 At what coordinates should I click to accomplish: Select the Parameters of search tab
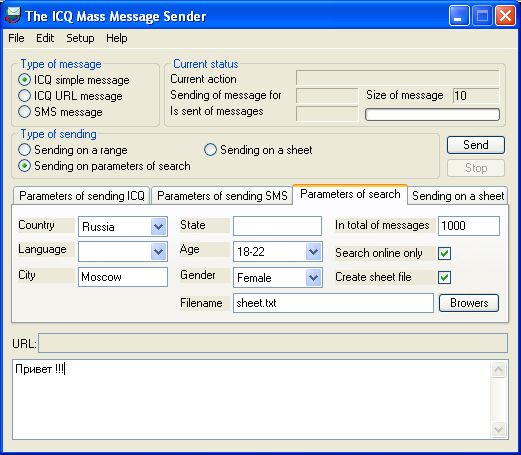coord(350,194)
